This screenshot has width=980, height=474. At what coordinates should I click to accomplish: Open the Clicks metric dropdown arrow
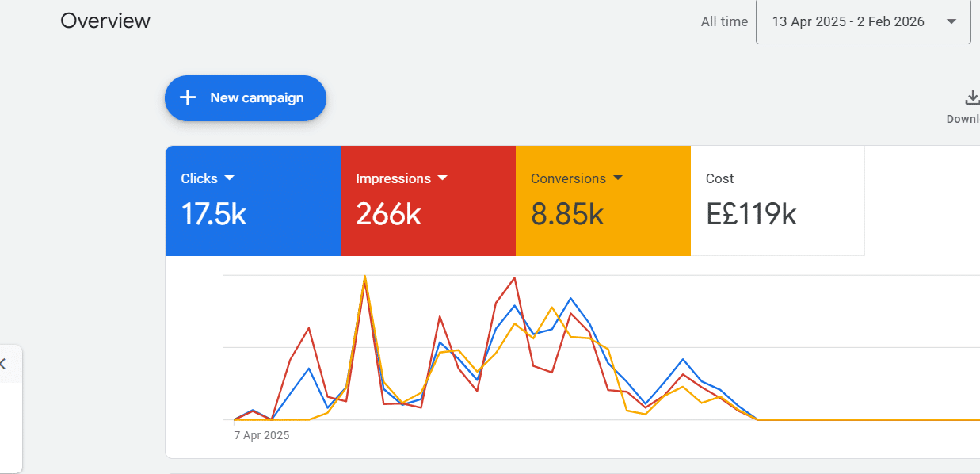[x=231, y=178]
